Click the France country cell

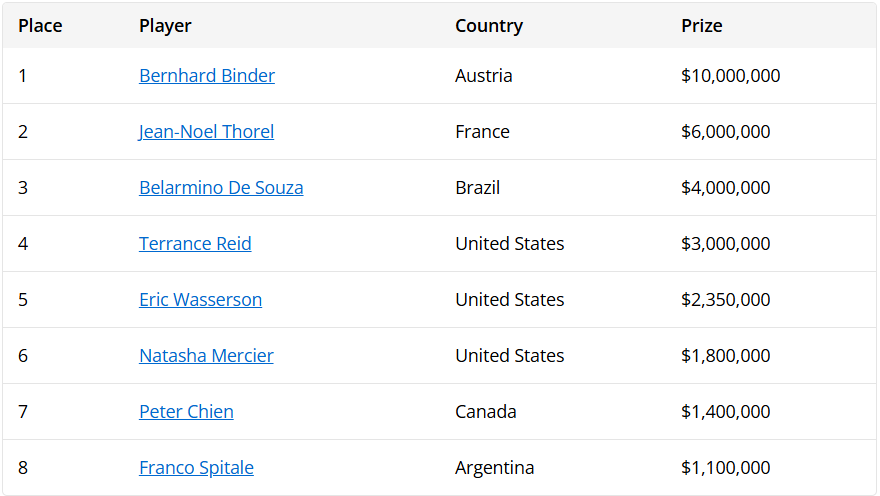tap(482, 132)
